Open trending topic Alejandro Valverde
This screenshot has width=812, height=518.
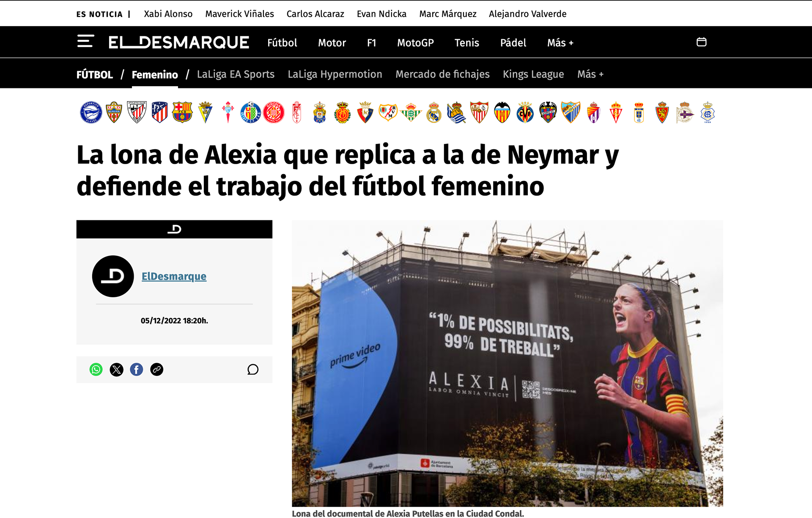528,14
